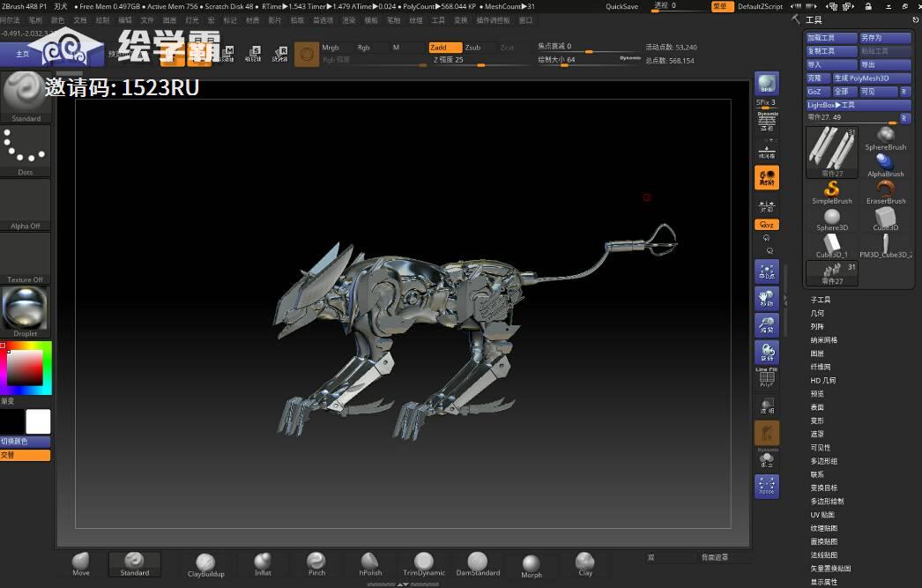
Task: Click the 另存为 save as button
Action: (x=885, y=38)
